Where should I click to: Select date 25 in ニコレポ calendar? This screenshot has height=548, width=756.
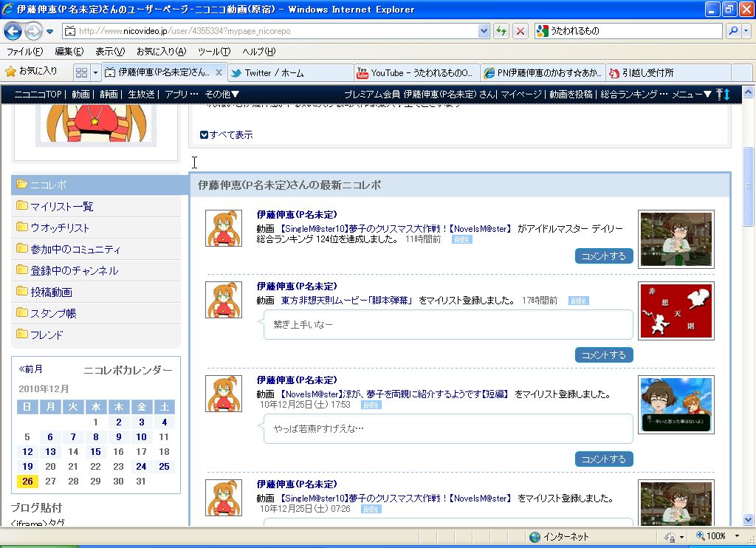[x=165, y=467]
